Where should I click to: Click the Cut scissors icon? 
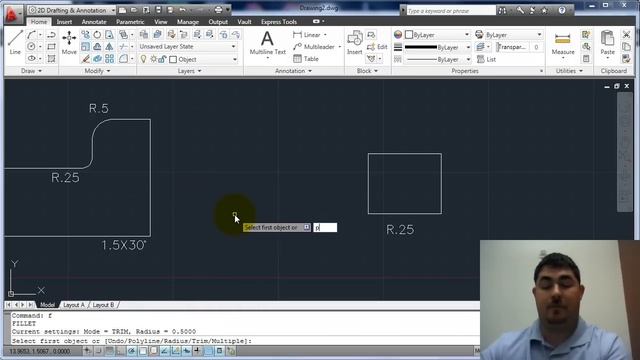[x=627, y=35]
